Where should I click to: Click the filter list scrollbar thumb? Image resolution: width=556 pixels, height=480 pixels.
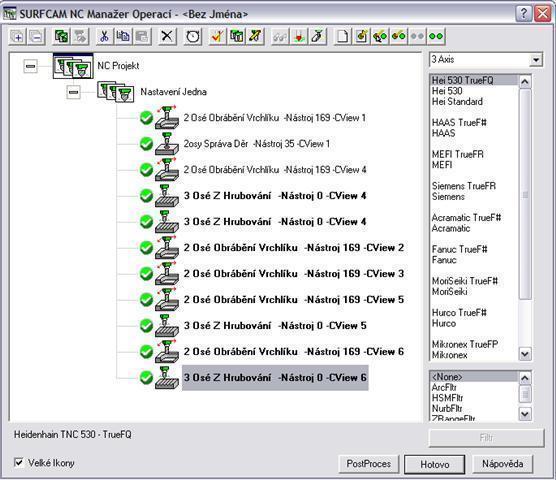click(525, 394)
